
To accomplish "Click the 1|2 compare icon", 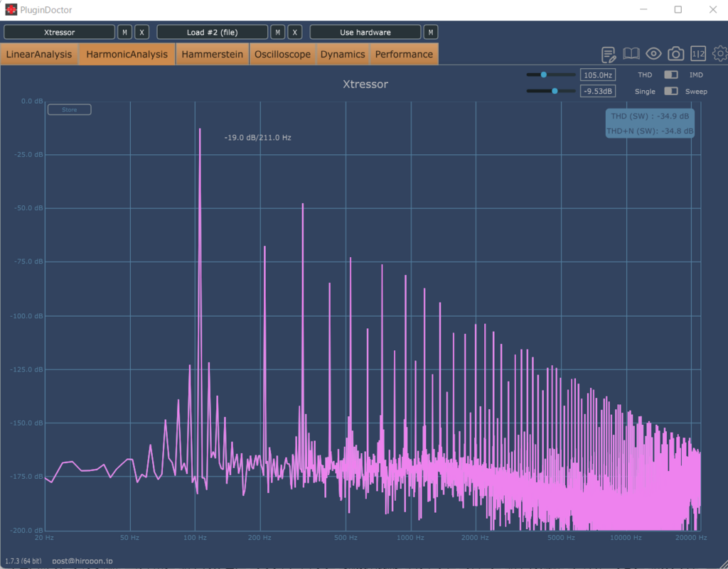I will 698,54.
